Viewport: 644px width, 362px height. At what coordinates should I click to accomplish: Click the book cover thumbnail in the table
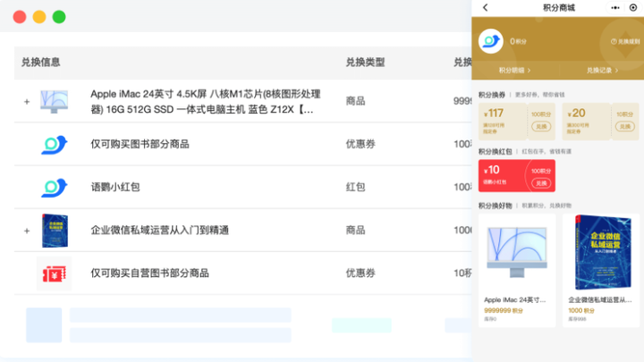point(54,231)
